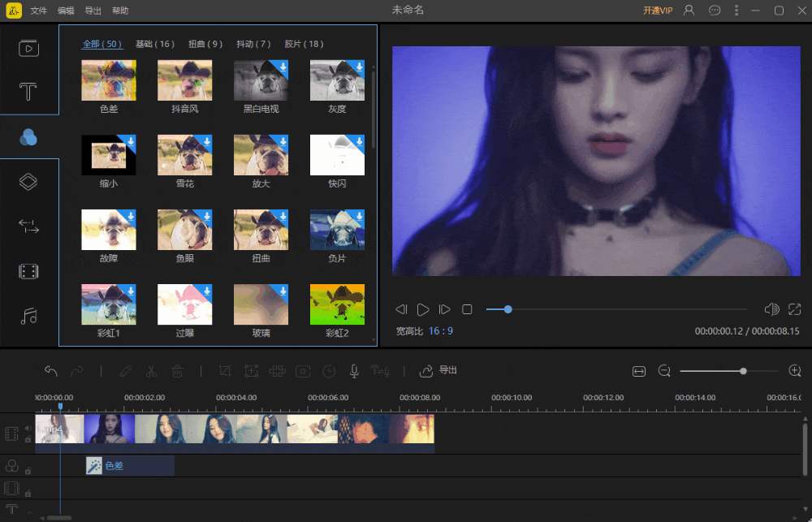The height and width of the screenshot is (522, 812).
Task: Click the timeline horizontal scrollbar thumb
Action: 59,518
